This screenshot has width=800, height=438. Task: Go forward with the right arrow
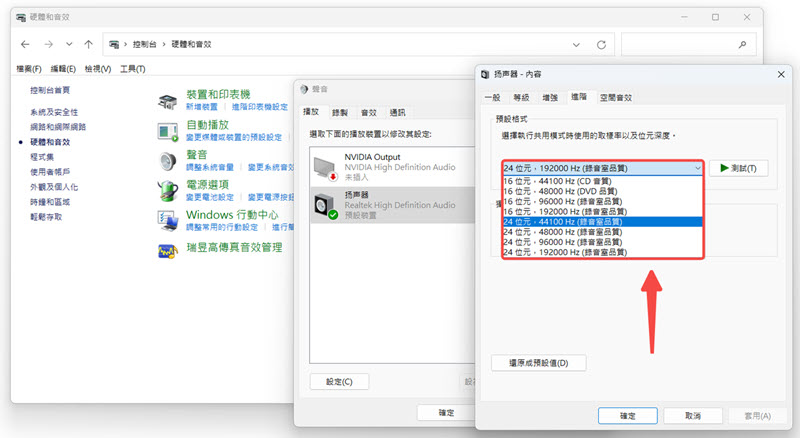[48, 44]
